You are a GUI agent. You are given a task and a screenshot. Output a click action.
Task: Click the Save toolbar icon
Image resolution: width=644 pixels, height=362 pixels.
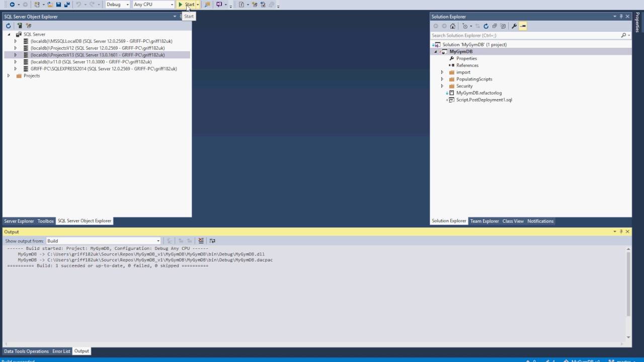(59, 5)
